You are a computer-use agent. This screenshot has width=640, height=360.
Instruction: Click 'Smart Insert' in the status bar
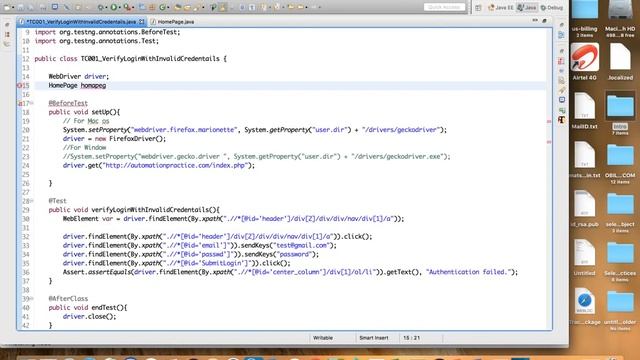pos(373,338)
